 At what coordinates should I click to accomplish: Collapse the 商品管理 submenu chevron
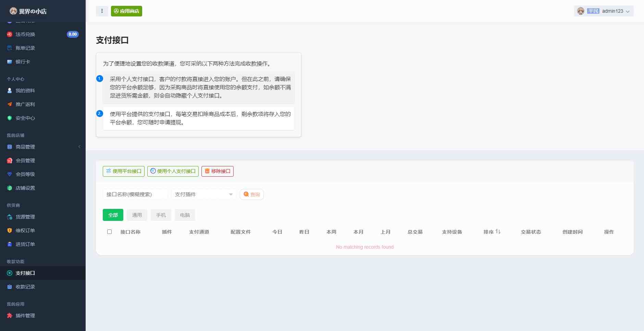coord(80,146)
